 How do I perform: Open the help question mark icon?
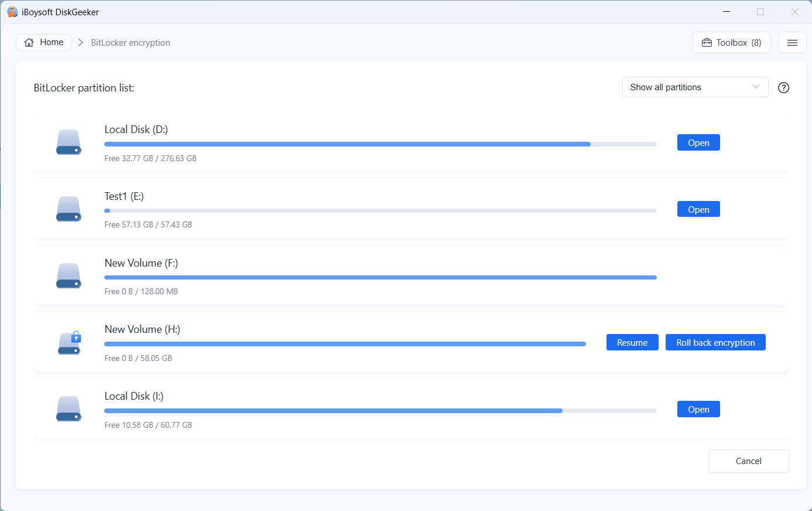[x=783, y=87]
